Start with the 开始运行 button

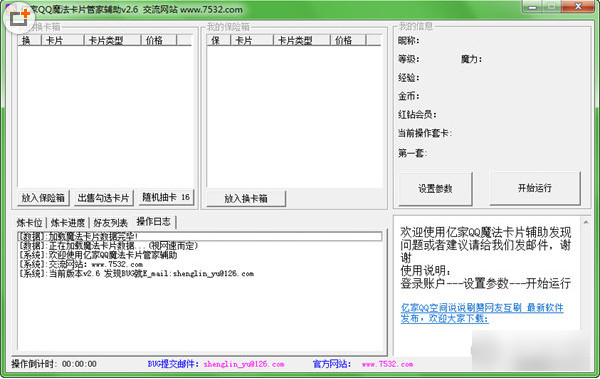click(535, 188)
